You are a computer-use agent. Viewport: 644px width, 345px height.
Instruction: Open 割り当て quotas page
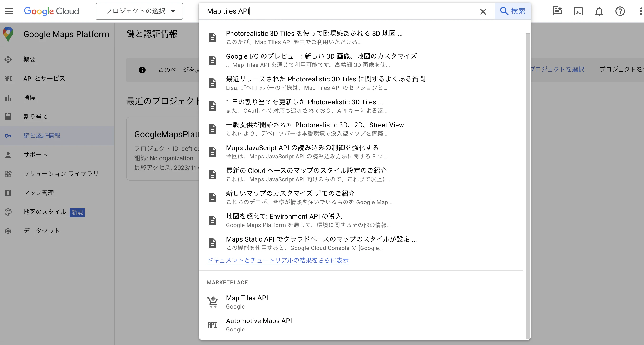click(x=57, y=117)
